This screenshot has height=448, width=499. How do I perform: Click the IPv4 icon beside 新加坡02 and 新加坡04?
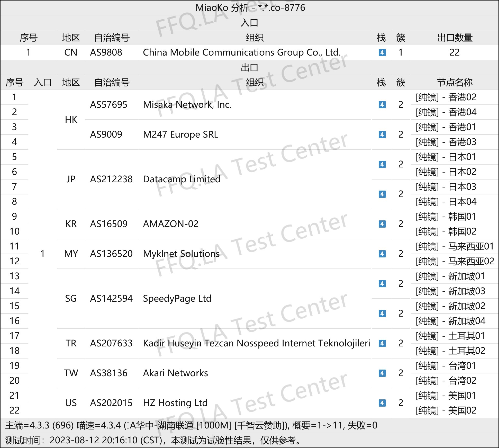[x=382, y=313]
